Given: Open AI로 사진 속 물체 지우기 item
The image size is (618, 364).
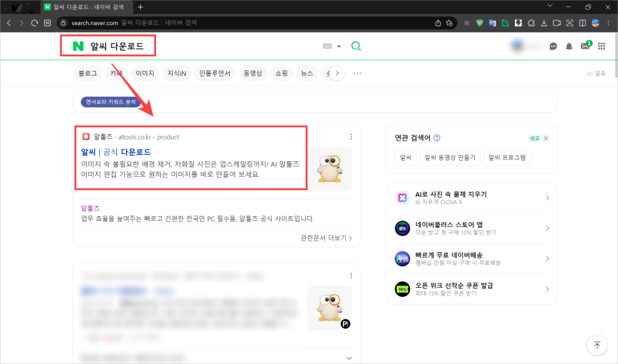Looking at the screenshot, I should pyautogui.click(x=471, y=198).
